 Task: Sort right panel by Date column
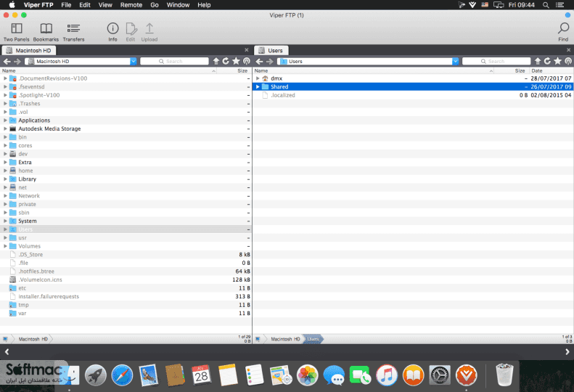tap(552, 70)
